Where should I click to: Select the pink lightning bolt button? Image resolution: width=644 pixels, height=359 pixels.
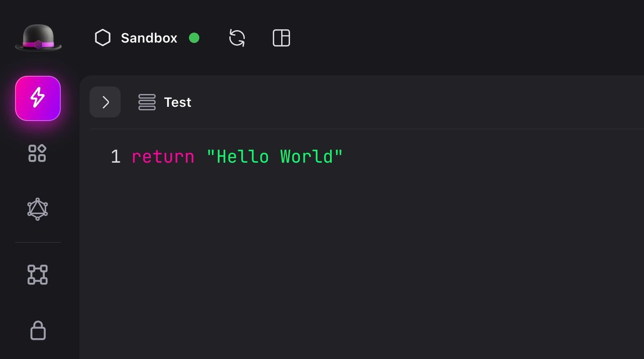38,98
